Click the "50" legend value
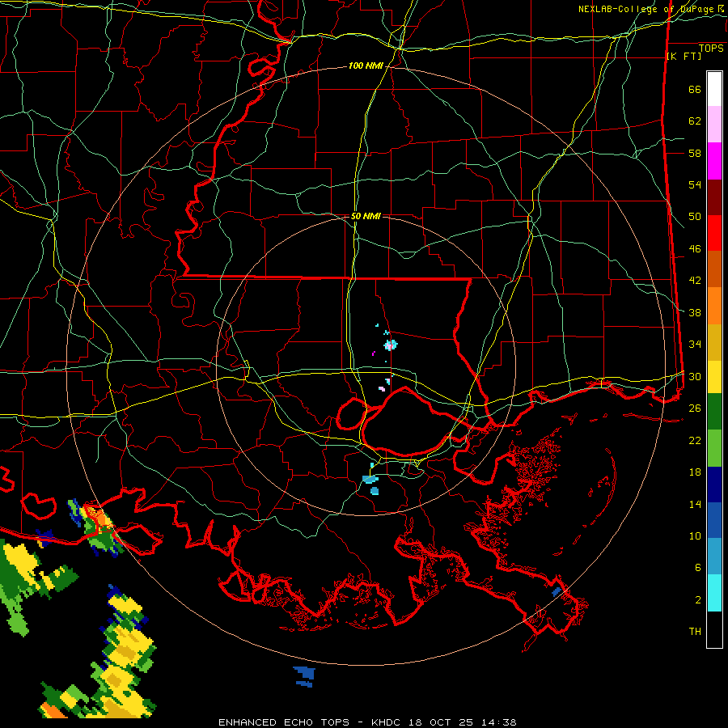The width and height of the screenshot is (728, 728). (x=695, y=217)
